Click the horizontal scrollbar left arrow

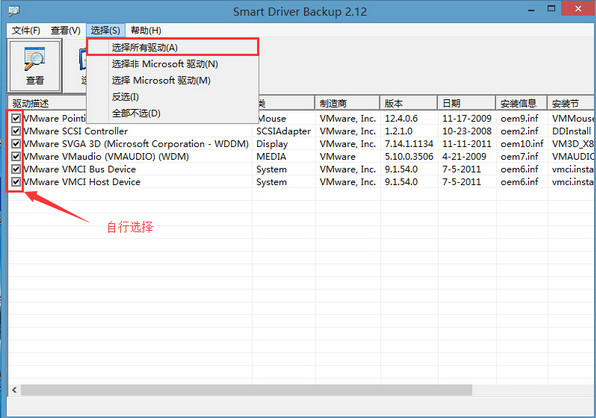coord(14,390)
